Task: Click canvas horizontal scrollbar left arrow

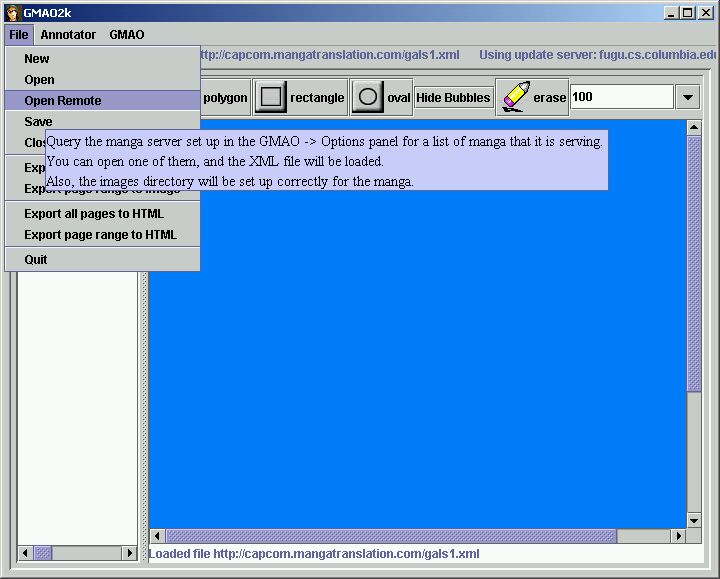Action: pos(158,536)
